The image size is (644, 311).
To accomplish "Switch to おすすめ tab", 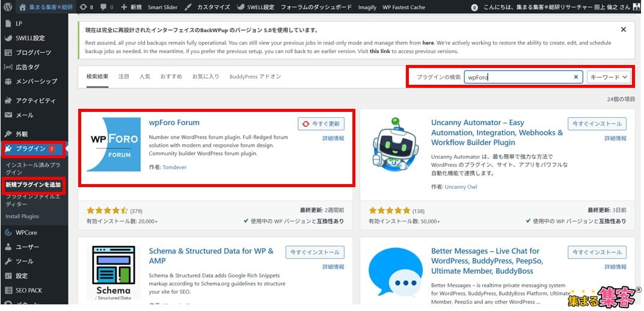I will (171, 76).
